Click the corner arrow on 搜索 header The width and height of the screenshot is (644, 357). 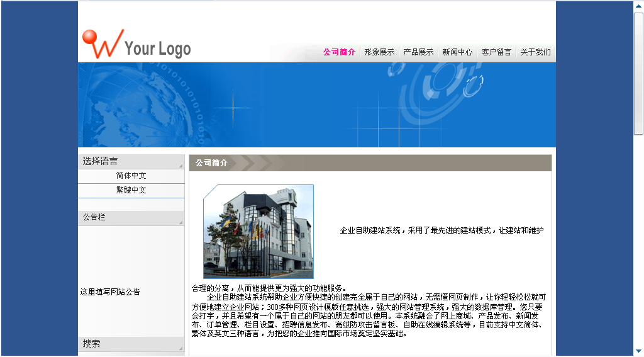coord(180,348)
